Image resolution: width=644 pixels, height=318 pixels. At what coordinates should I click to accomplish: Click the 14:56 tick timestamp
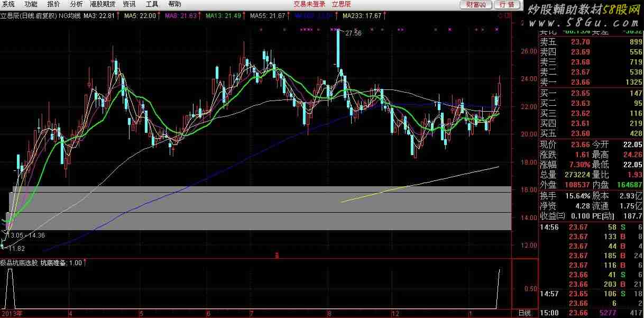[x=549, y=227]
